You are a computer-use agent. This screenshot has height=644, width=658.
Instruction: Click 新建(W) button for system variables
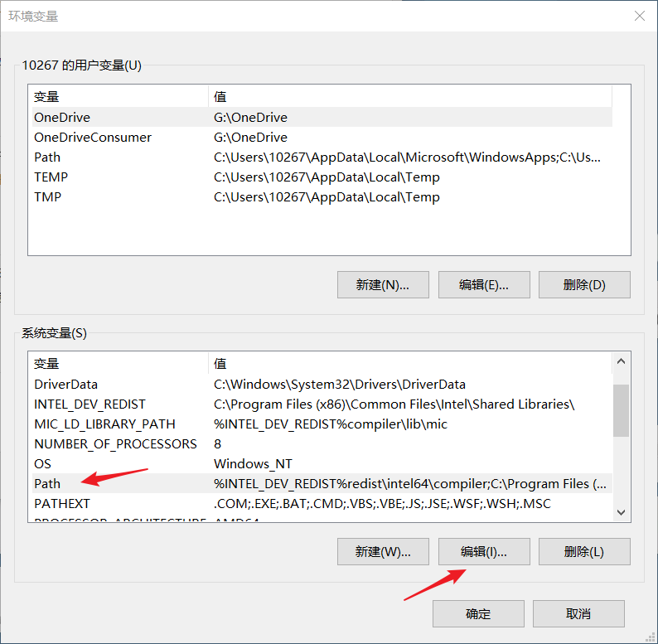(383, 552)
